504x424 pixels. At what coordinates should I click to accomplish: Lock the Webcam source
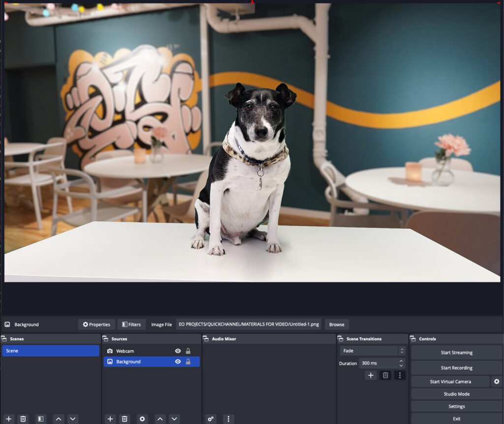(188, 351)
